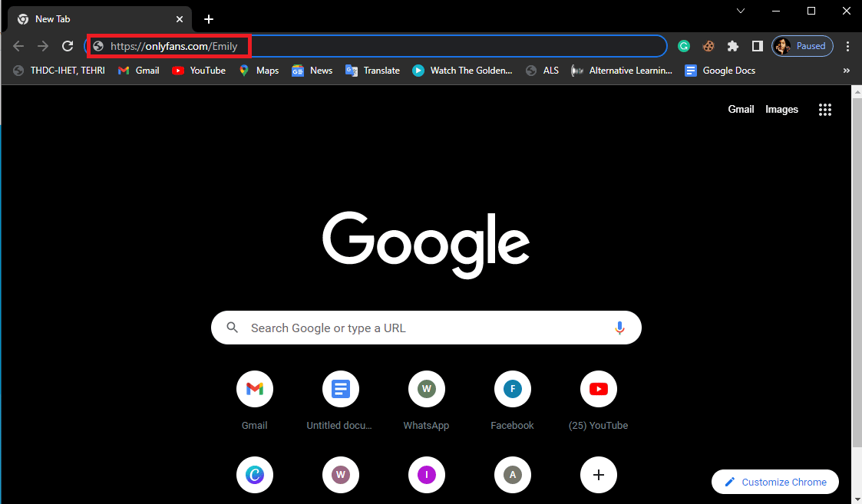
Task: Click the Images link at top right
Action: click(x=781, y=110)
